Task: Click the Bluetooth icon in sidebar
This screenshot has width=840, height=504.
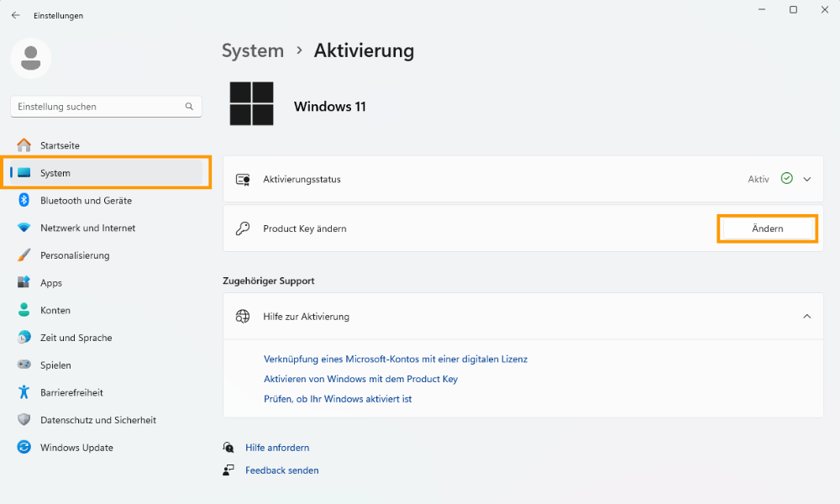Action: pyautogui.click(x=24, y=200)
